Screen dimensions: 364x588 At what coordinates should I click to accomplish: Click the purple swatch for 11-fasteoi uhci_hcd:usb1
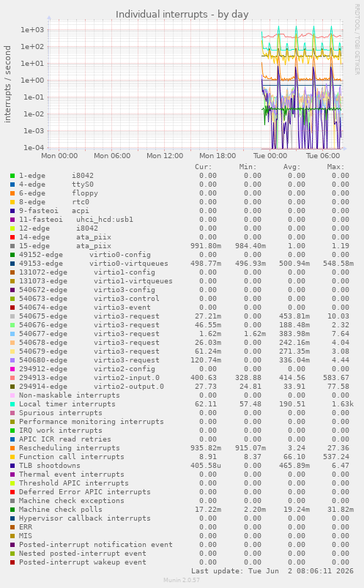point(12,220)
